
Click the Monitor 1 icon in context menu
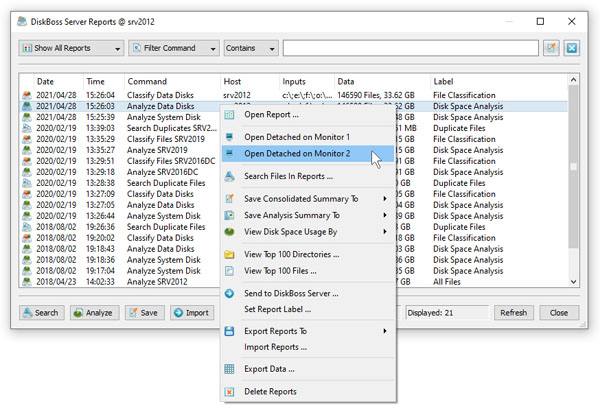pos(229,137)
